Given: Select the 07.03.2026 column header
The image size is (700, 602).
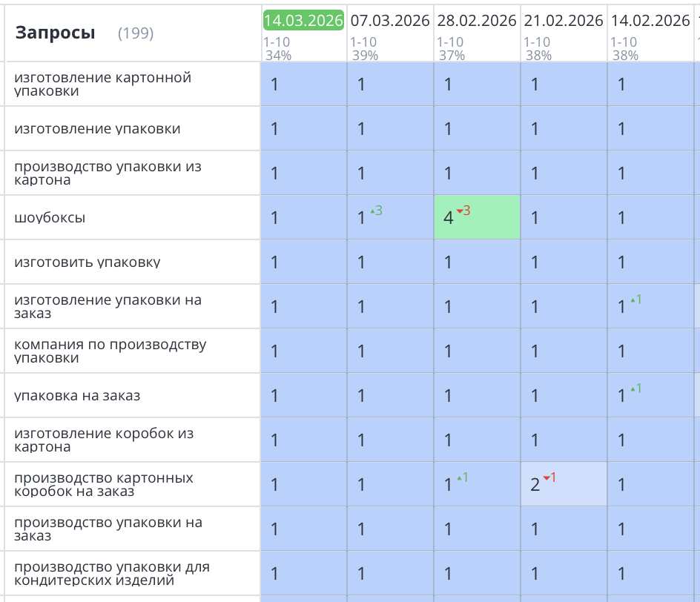Looking at the screenshot, I should click(x=389, y=21).
